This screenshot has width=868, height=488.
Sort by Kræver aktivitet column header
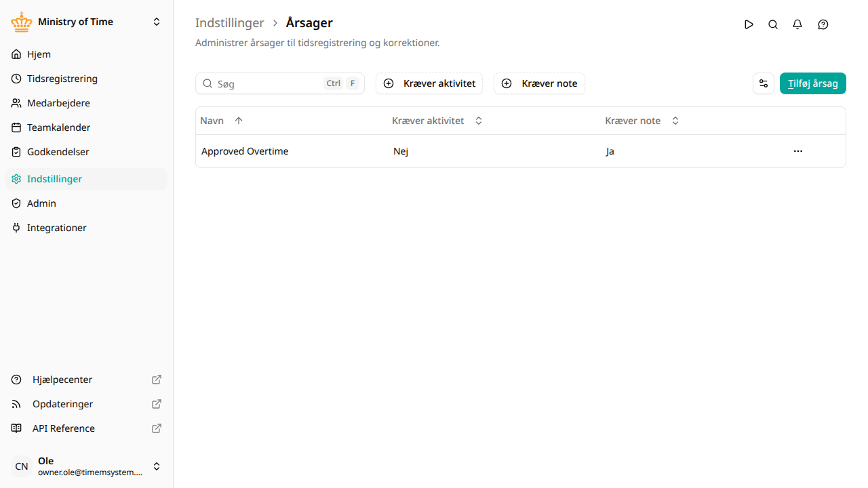(437, 121)
